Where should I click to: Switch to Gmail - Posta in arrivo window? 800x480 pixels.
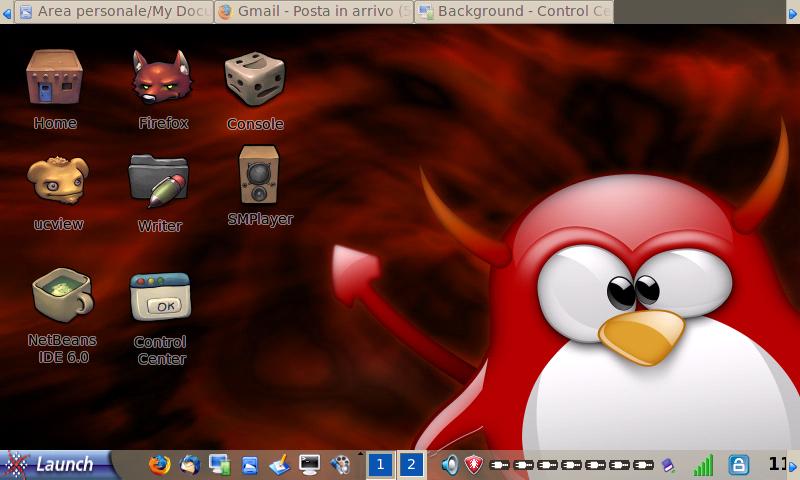click(314, 11)
